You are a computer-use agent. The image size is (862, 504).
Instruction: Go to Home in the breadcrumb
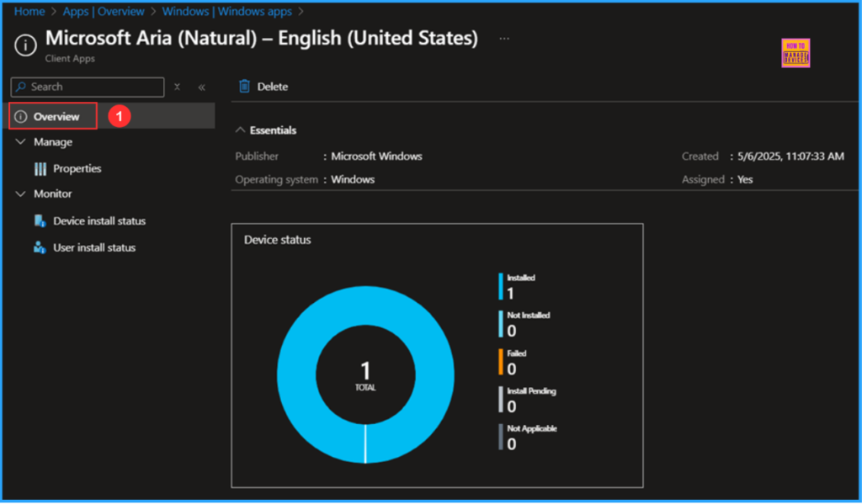[29, 12]
